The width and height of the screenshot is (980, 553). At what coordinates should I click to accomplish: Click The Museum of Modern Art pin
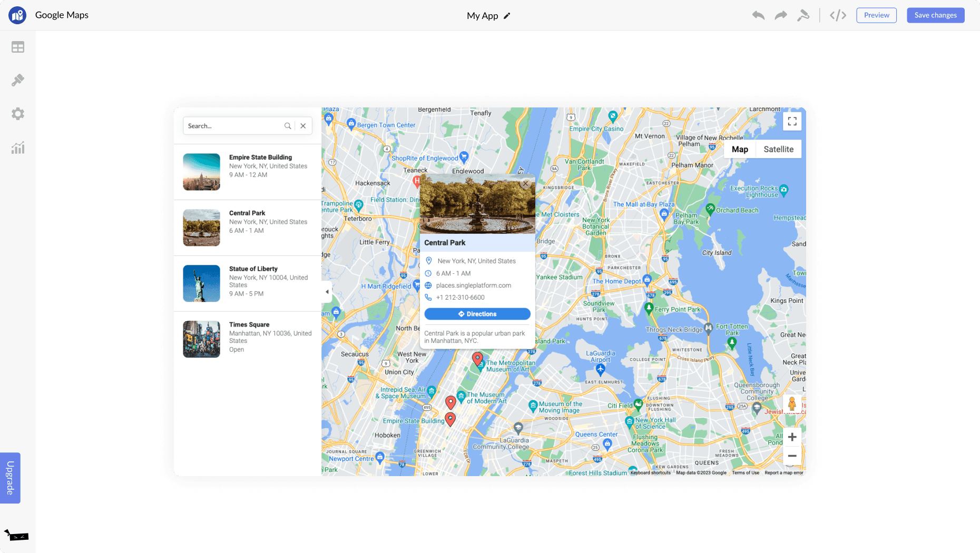(461, 396)
